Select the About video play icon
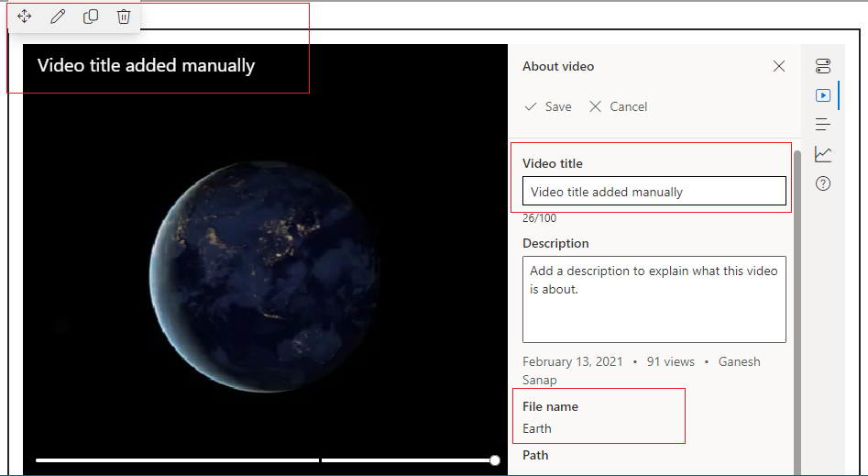The image size is (868, 476). pyautogui.click(x=823, y=95)
